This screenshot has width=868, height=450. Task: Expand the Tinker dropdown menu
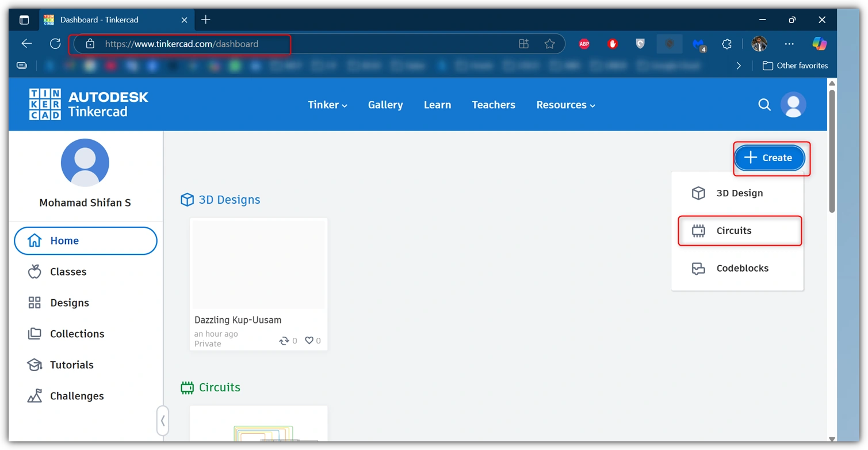click(x=327, y=105)
